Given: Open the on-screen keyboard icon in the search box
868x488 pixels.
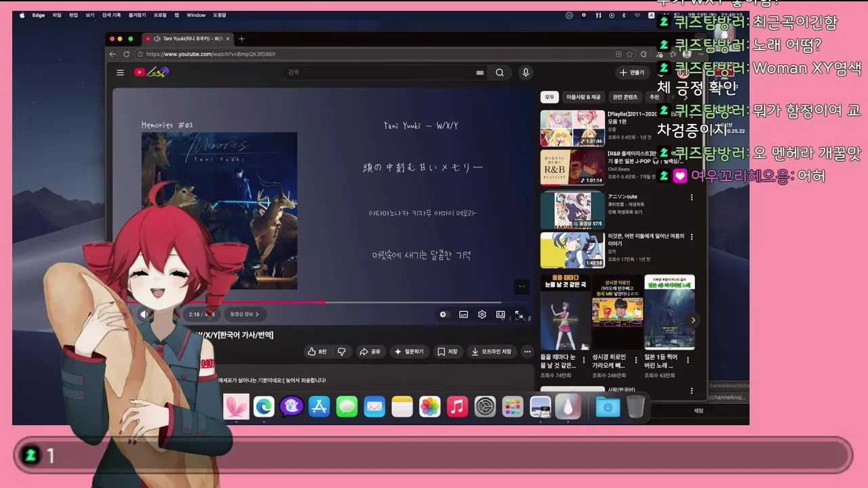Looking at the screenshot, I should tap(480, 73).
